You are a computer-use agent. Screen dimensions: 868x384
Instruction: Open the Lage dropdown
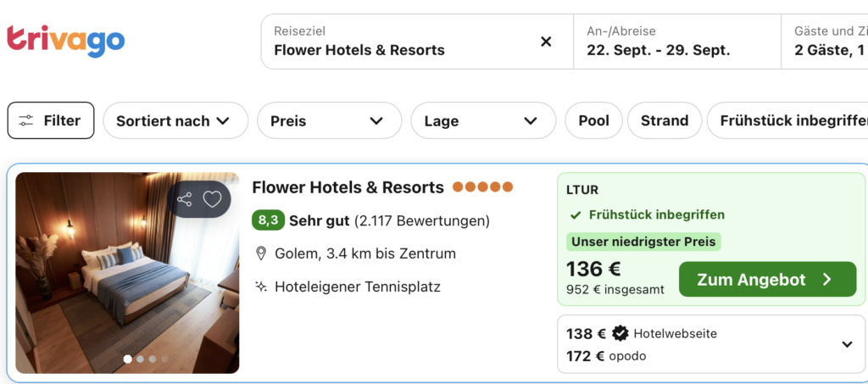[483, 120]
